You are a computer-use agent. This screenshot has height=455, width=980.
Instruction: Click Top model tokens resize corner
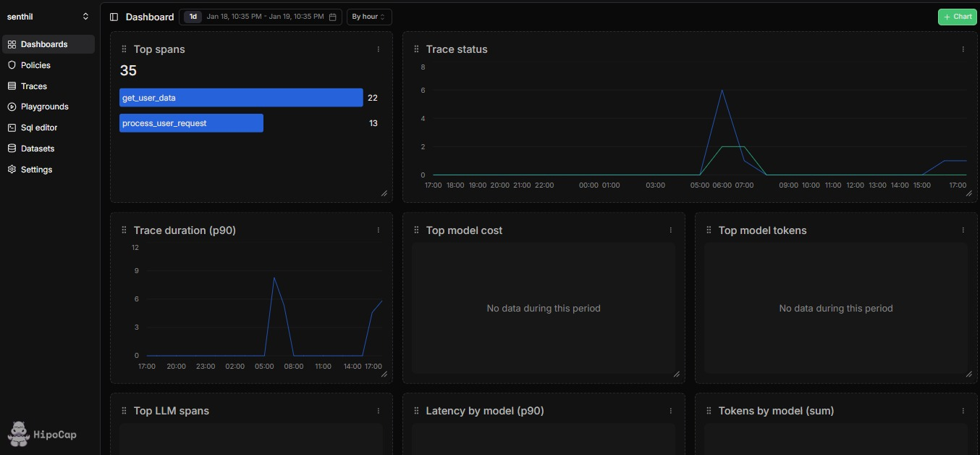[969, 375]
